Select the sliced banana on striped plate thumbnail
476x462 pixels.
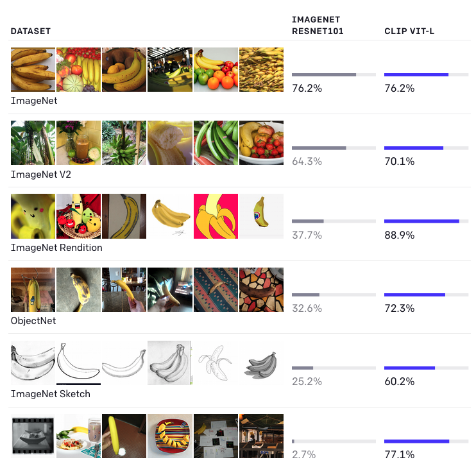click(170, 436)
